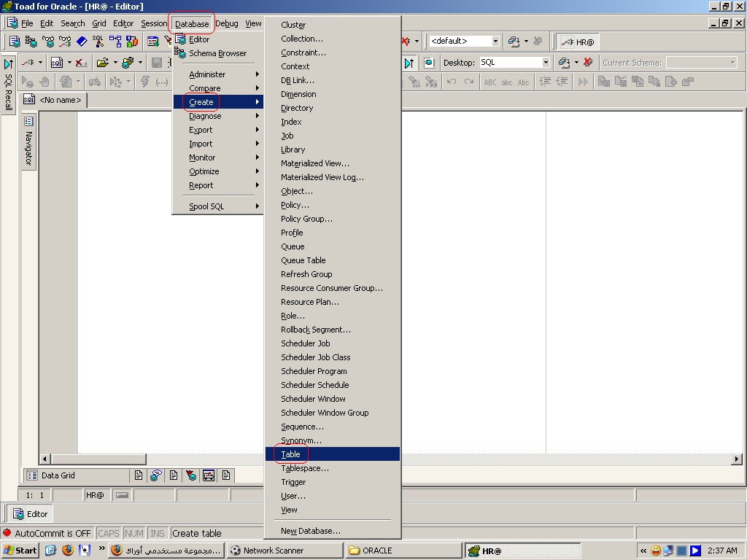Open the <default> workspace dropdown

click(x=495, y=42)
